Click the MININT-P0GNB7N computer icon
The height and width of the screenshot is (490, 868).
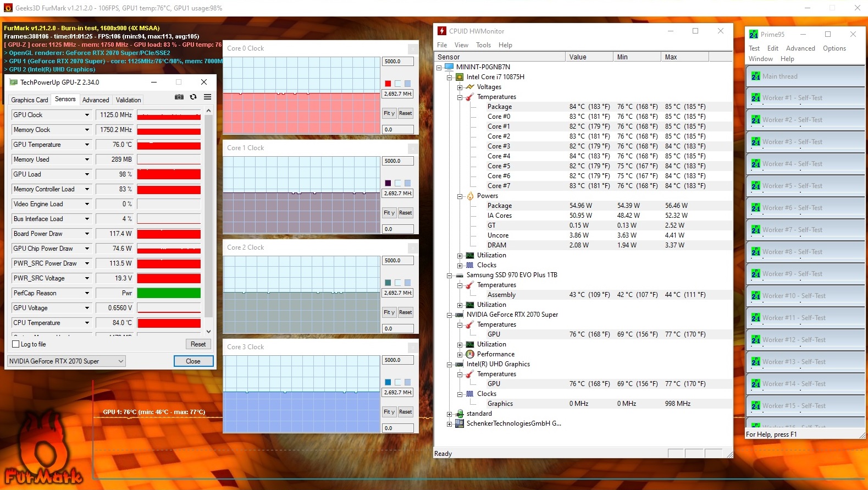point(449,67)
